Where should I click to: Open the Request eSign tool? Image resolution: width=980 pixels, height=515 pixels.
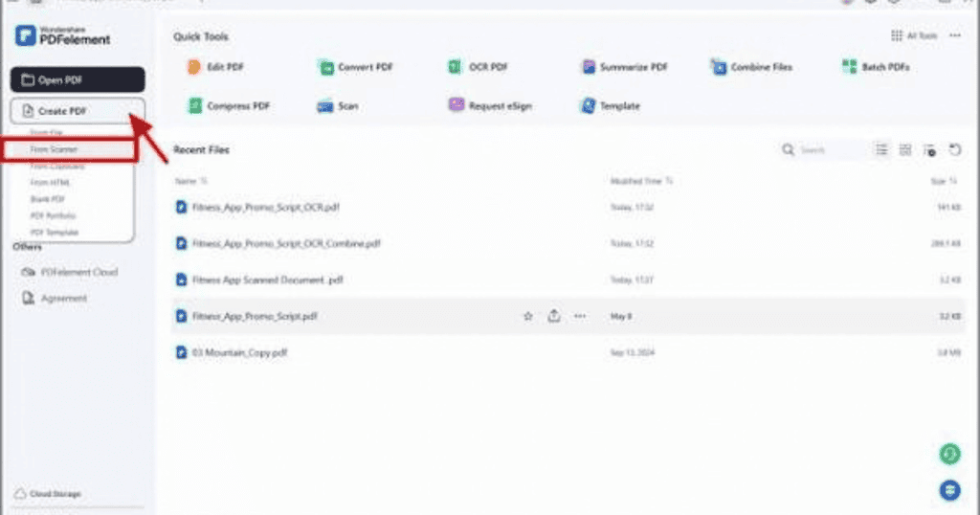pos(491,105)
